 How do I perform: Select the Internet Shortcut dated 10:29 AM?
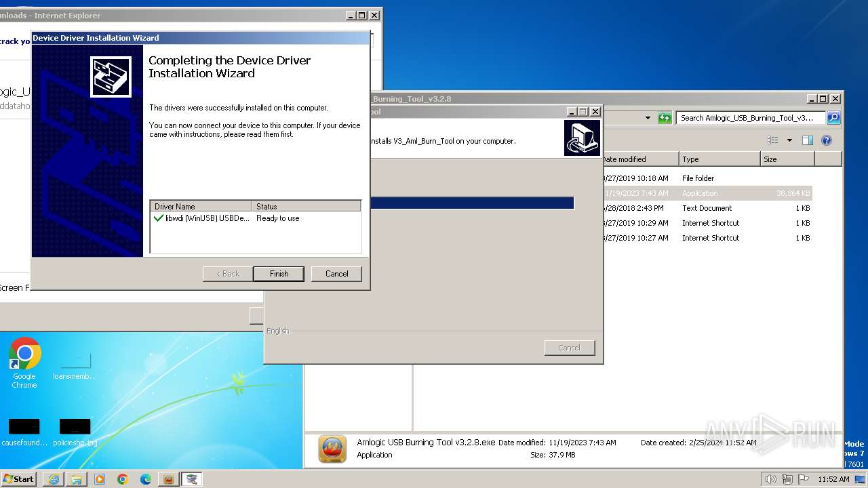click(707, 223)
